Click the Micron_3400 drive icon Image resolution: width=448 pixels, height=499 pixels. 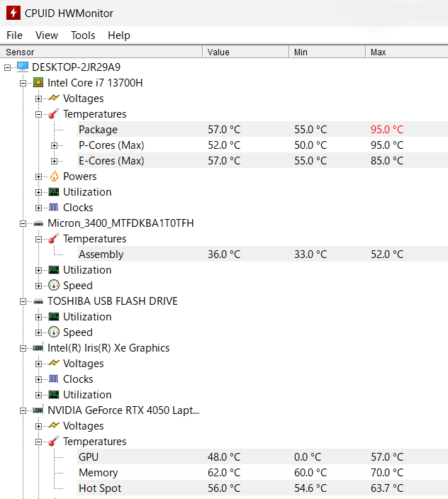coord(38,223)
